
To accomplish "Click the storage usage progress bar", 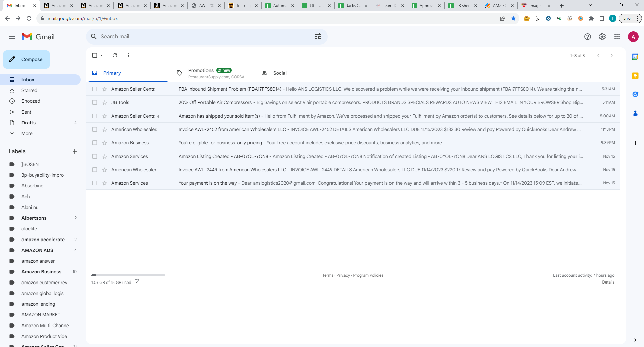I will coord(128,275).
